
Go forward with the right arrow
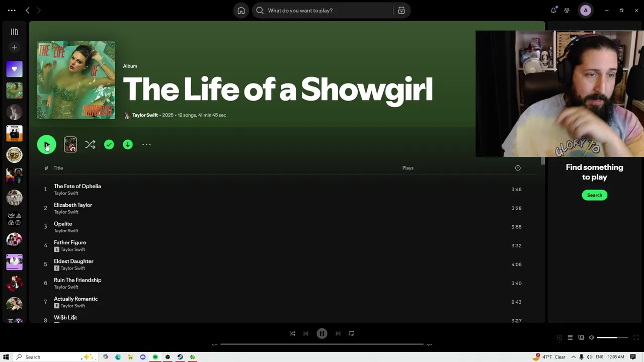tap(39, 10)
